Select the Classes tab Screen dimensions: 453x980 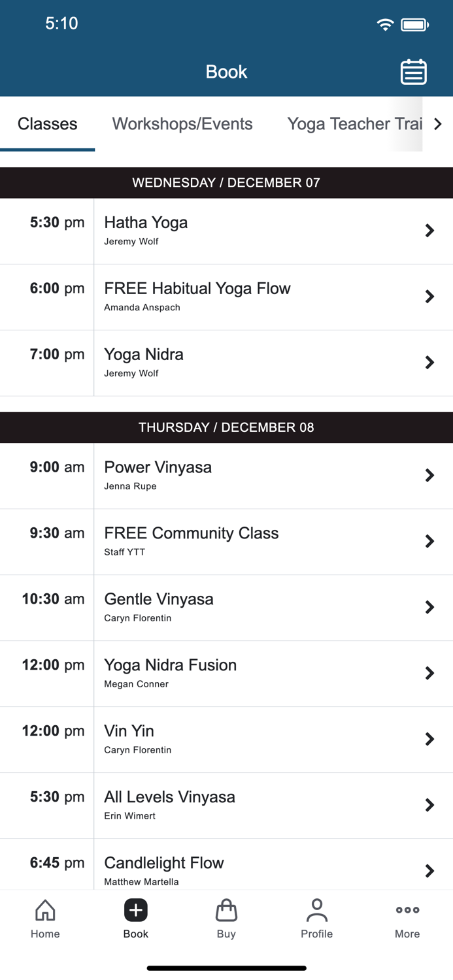[x=47, y=123]
